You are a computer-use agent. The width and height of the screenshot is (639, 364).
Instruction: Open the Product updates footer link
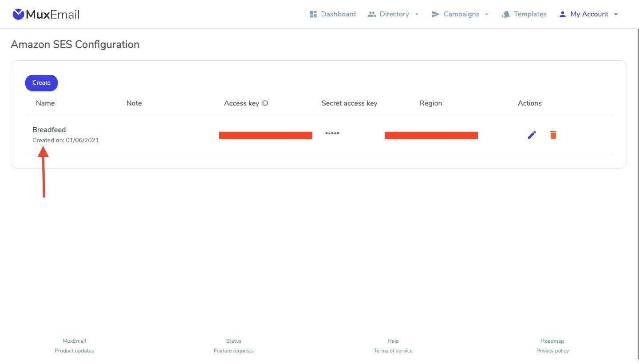(x=74, y=351)
